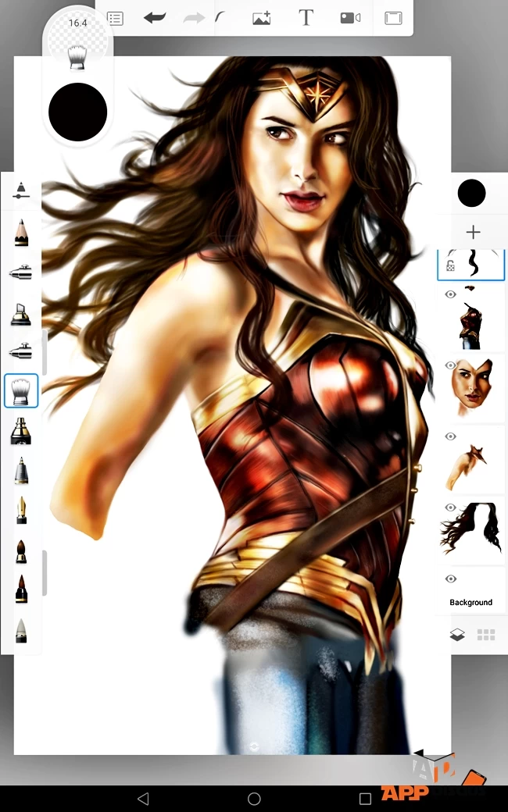Select the pencil brush
Image resolution: width=508 pixels, height=812 pixels.
point(21,232)
